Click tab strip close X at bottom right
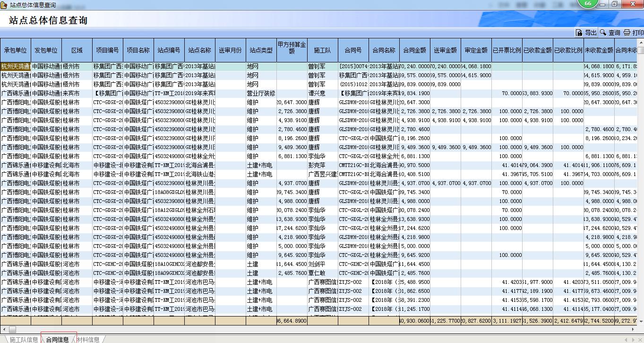The width and height of the screenshot is (644, 343). (x=639, y=340)
